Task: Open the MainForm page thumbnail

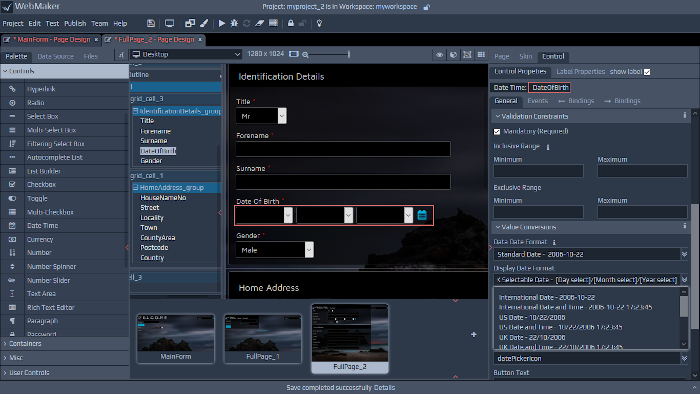Action: click(175, 339)
